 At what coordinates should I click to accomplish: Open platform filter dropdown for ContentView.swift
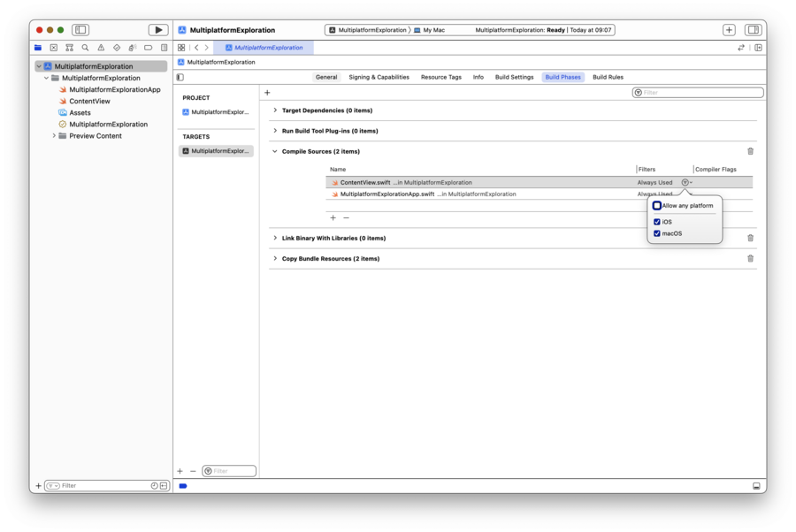point(686,183)
